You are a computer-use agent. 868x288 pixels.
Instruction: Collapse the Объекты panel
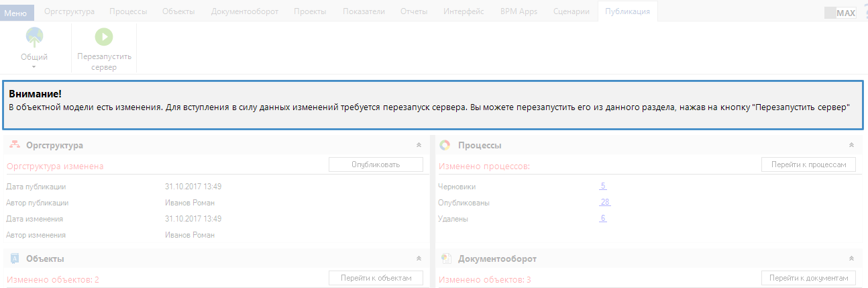tap(419, 258)
